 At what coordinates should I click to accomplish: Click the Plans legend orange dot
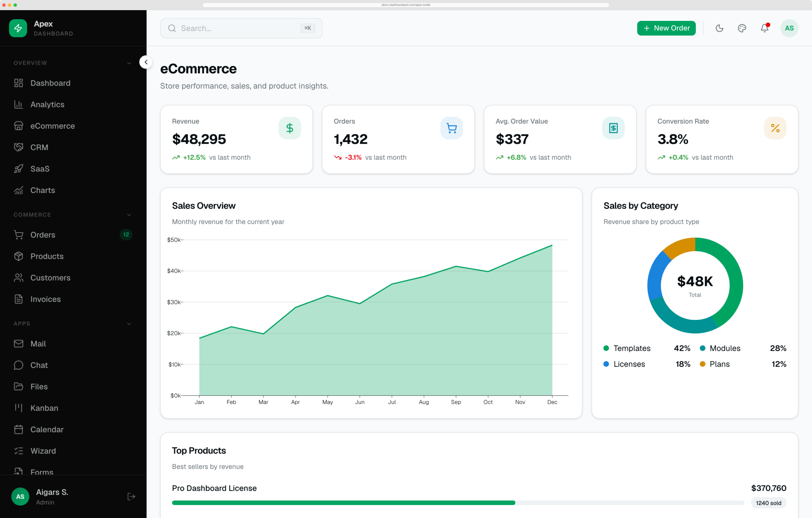click(x=703, y=364)
